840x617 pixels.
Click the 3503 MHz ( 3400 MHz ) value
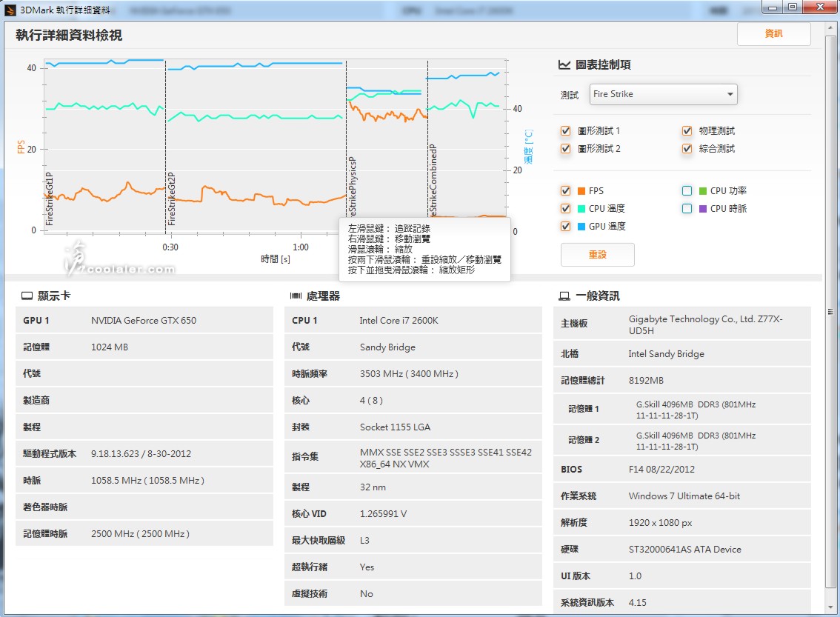tap(409, 374)
